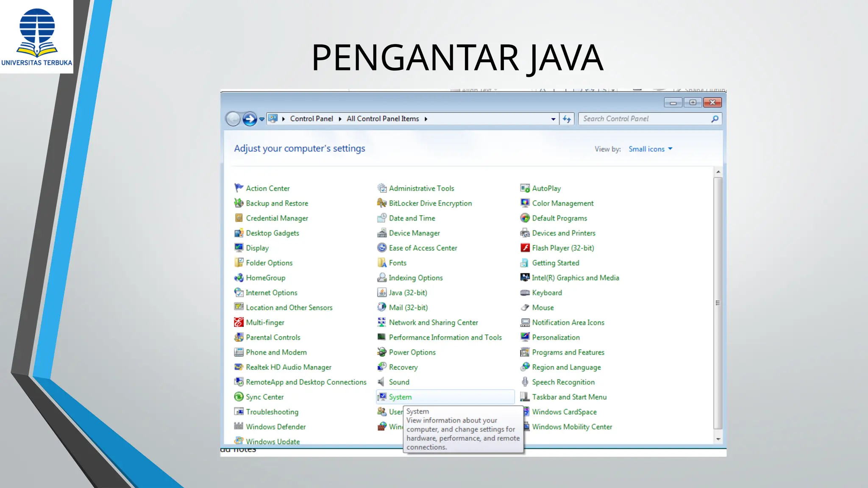Screen dimensions: 868x488
Task: Open Intel(R) Graphics and Media link
Action: click(576, 278)
